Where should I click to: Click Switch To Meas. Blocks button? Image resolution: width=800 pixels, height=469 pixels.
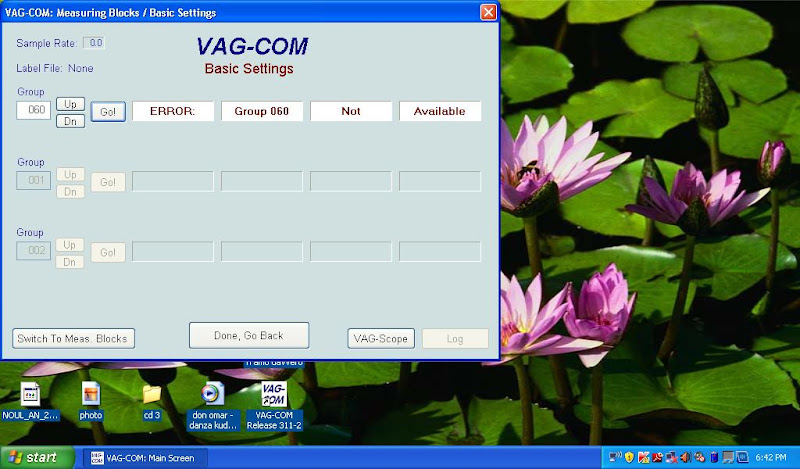[x=73, y=338]
